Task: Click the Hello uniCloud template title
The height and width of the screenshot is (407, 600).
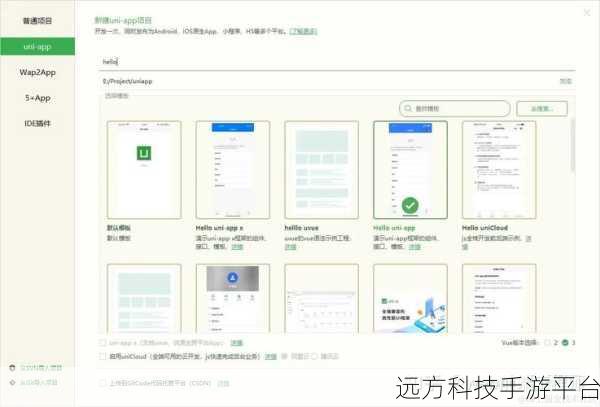Action: [x=485, y=228]
